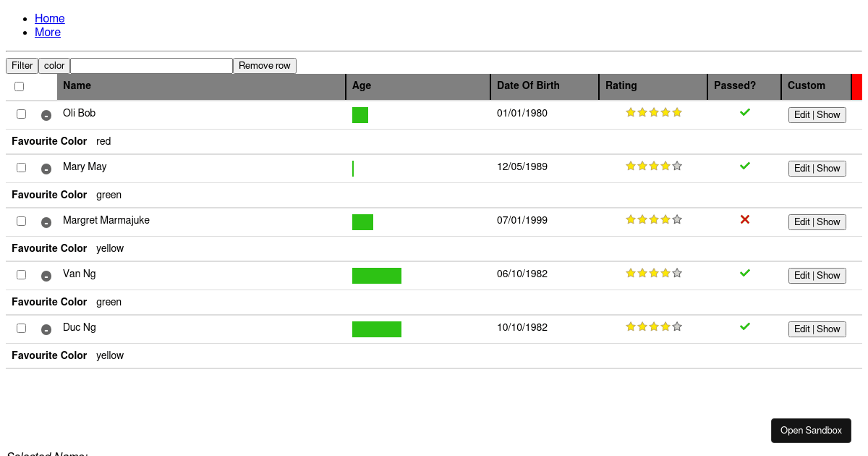
Task: Click the Age progress bar for Van Ng
Action: point(377,276)
